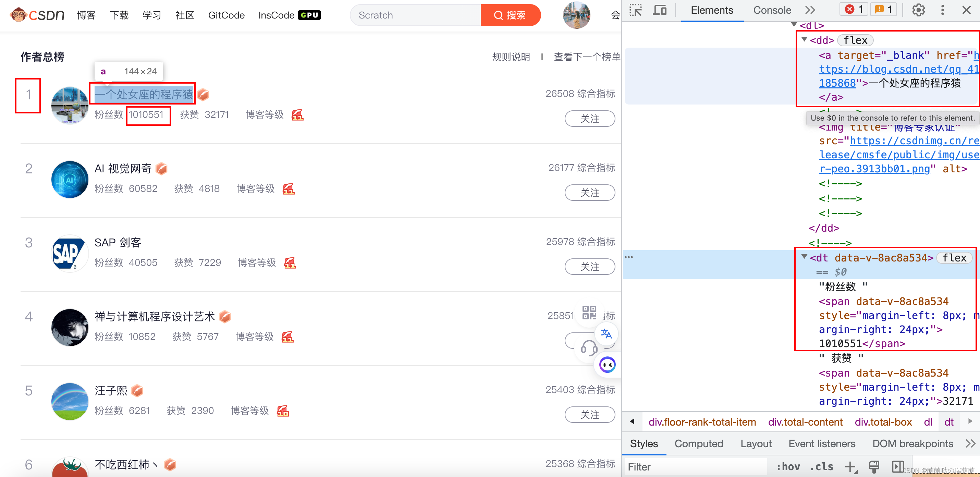Switch to the Console tab
The height and width of the screenshot is (477, 980).
(x=772, y=10)
